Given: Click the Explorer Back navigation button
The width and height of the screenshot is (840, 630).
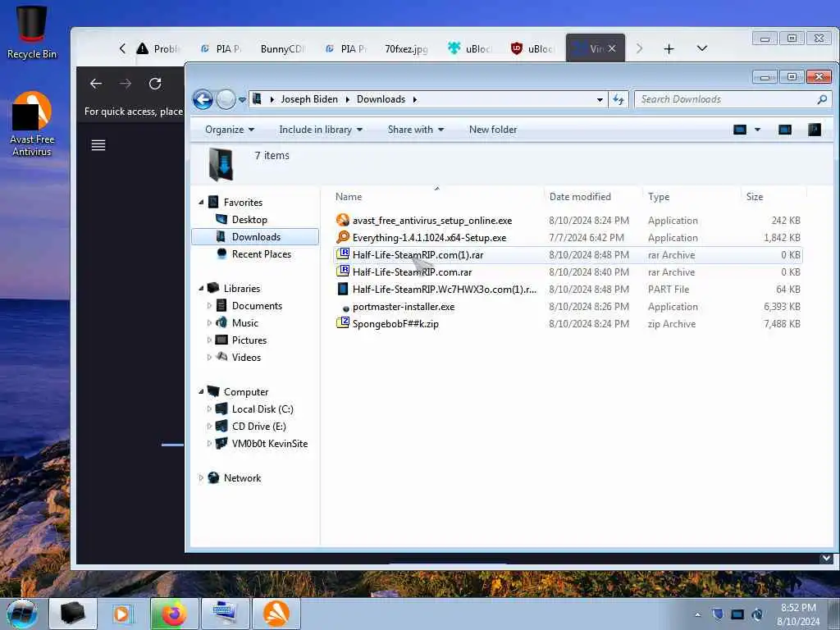Looking at the screenshot, I should [x=203, y=99].
